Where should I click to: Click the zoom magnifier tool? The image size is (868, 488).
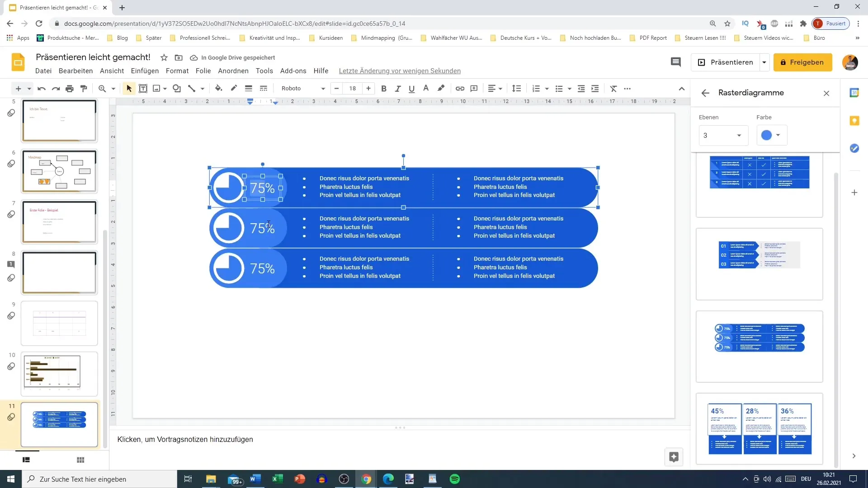tap(102, 89)
